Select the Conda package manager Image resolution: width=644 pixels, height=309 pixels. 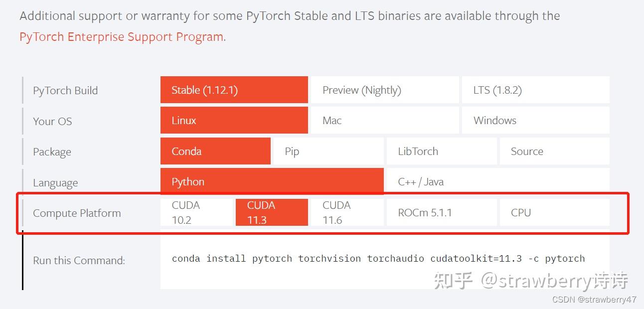coord(215,151)
